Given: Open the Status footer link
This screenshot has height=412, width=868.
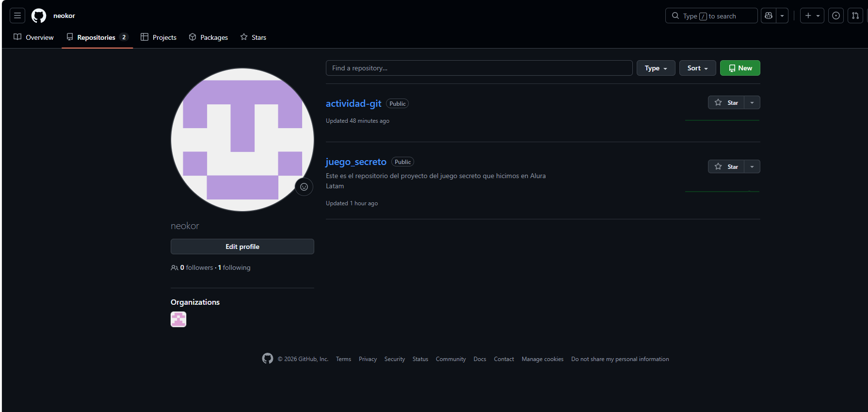Looking at the screenshot, I should pyautogui.click(x=420, y=359).
